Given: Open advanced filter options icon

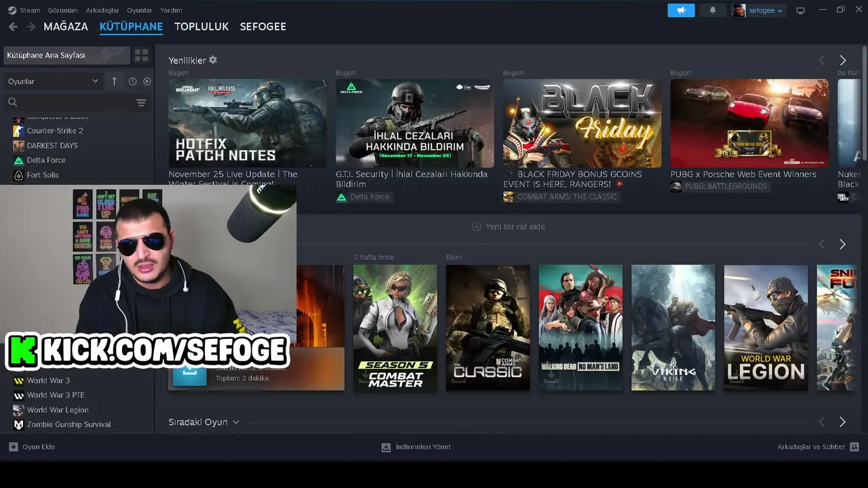Looking at the screenshot, I should pyautogui.click(x=141, y=102).
